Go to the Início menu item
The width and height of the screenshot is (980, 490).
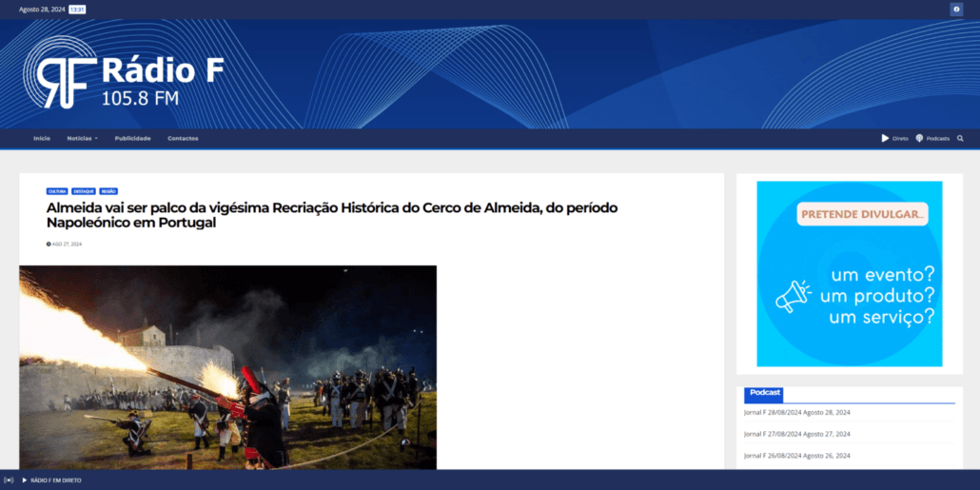click(42, 138)
